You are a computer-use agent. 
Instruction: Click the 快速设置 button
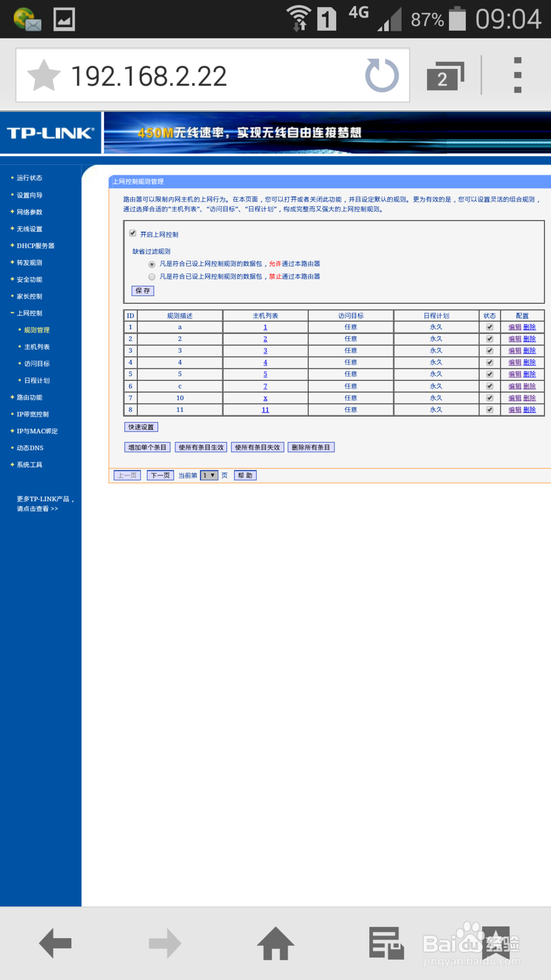[x=141, y=427]
